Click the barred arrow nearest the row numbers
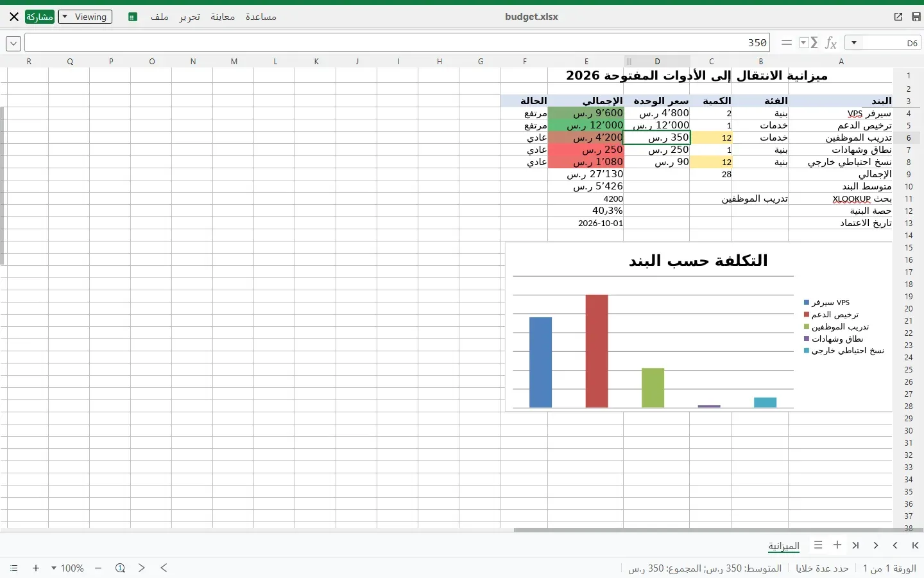This screenshot has width=924, height=578. (915, 545)
